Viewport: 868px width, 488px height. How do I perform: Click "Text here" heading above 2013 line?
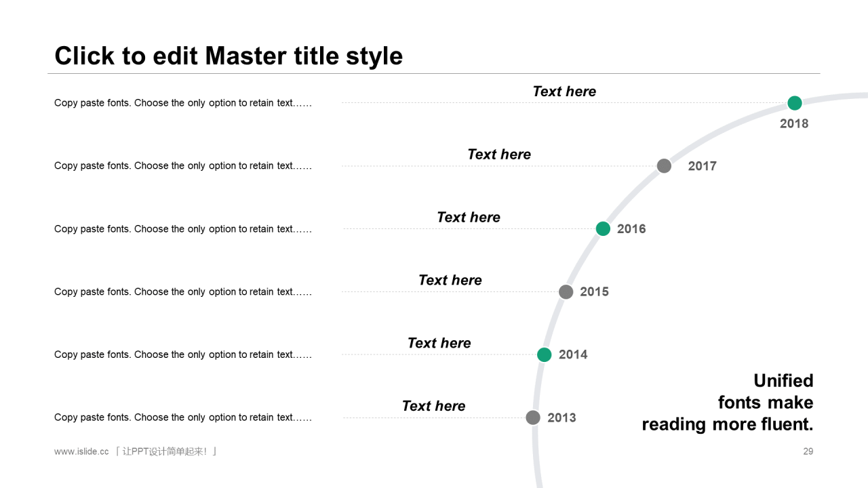pos(433,406)
